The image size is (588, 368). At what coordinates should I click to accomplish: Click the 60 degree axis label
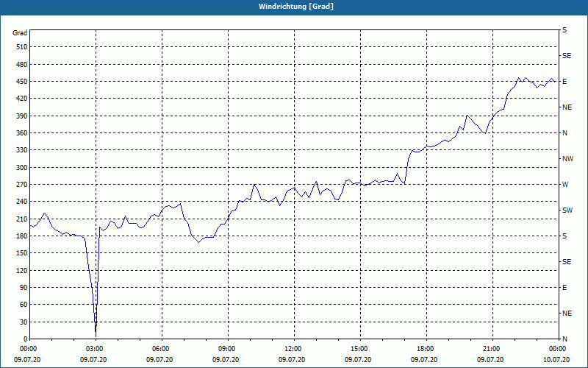coord(24,305)
